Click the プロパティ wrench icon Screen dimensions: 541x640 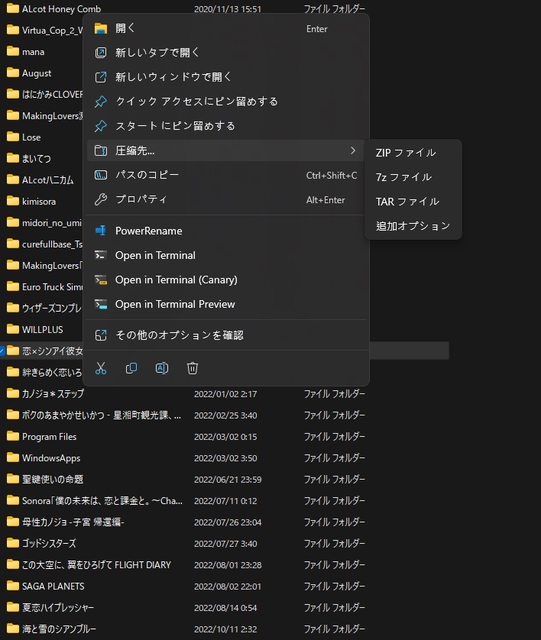point(100,199)
